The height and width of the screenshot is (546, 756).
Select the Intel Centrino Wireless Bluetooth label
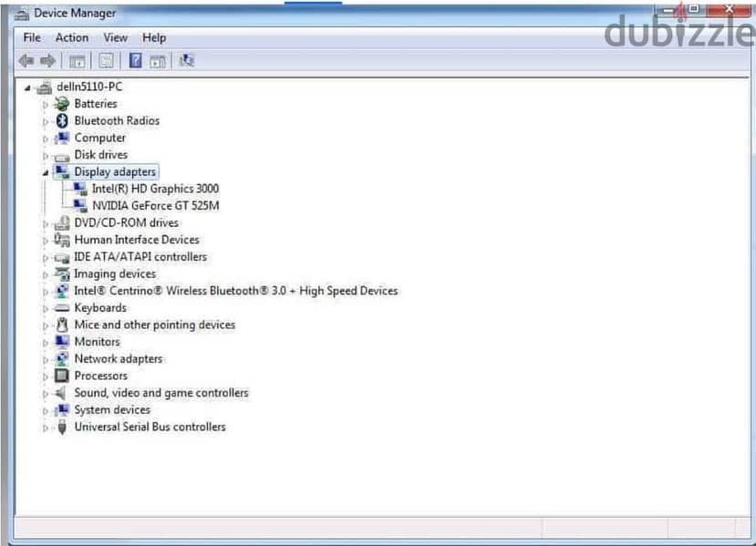(236, 291)
